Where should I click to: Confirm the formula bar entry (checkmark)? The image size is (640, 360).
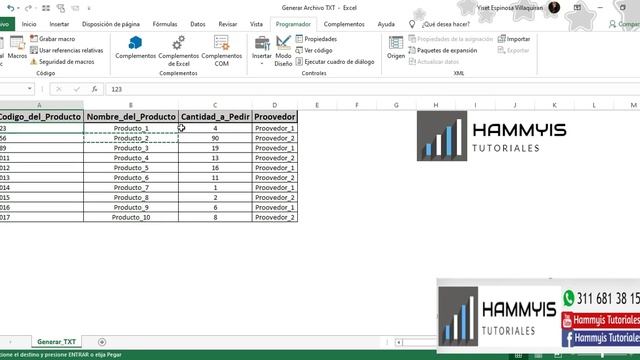click(77, 89)
